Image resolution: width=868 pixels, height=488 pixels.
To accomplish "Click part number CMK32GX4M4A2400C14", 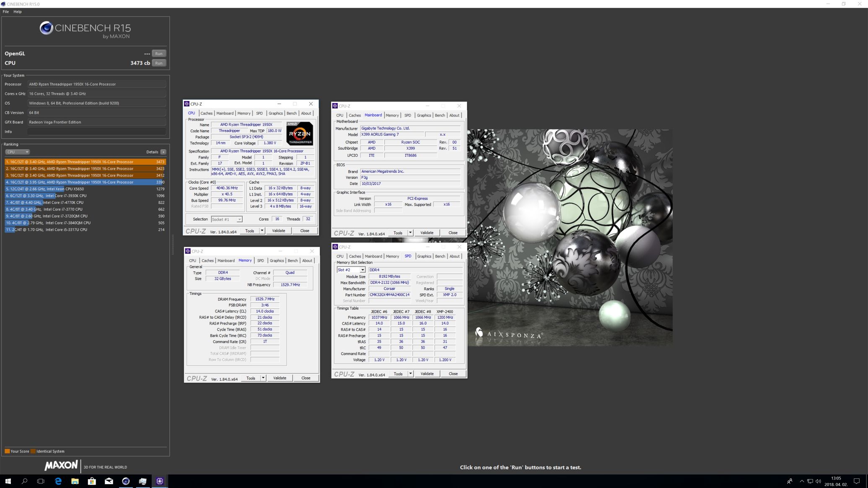I will (389, 295).
